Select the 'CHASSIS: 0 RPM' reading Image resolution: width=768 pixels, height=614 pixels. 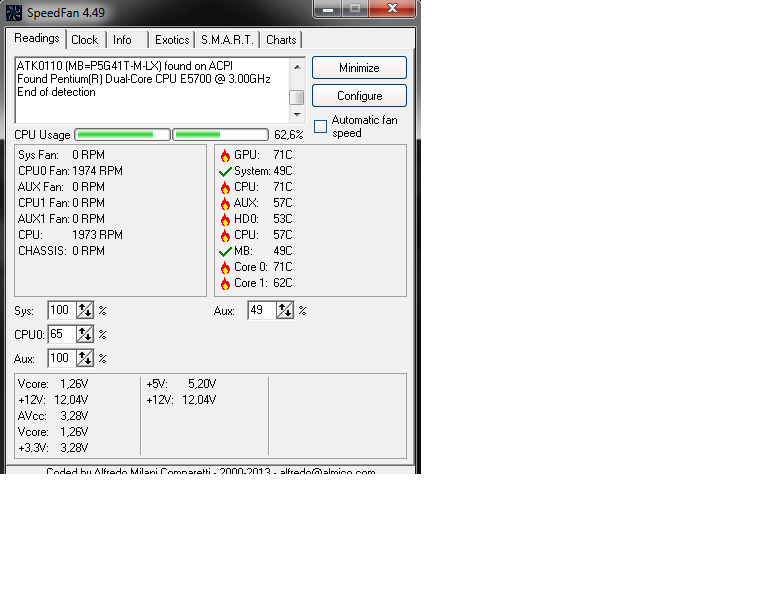tap(61, 251)
